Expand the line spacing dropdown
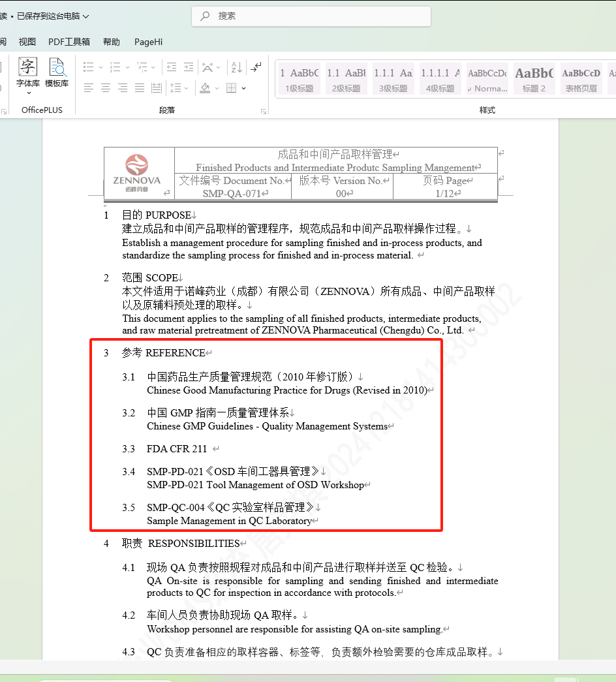The image size is (616, 682). [187, 88]
